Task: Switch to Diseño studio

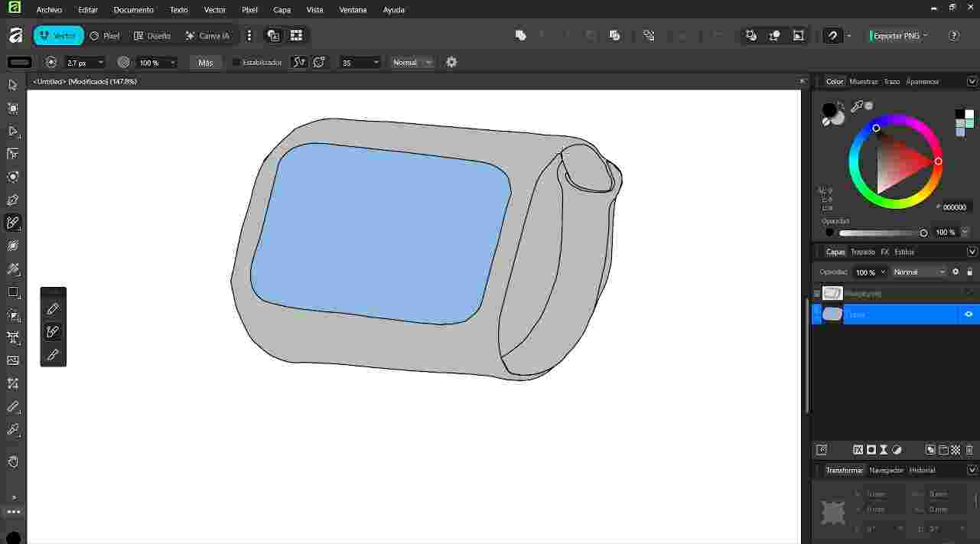Action: pos(152,35)
